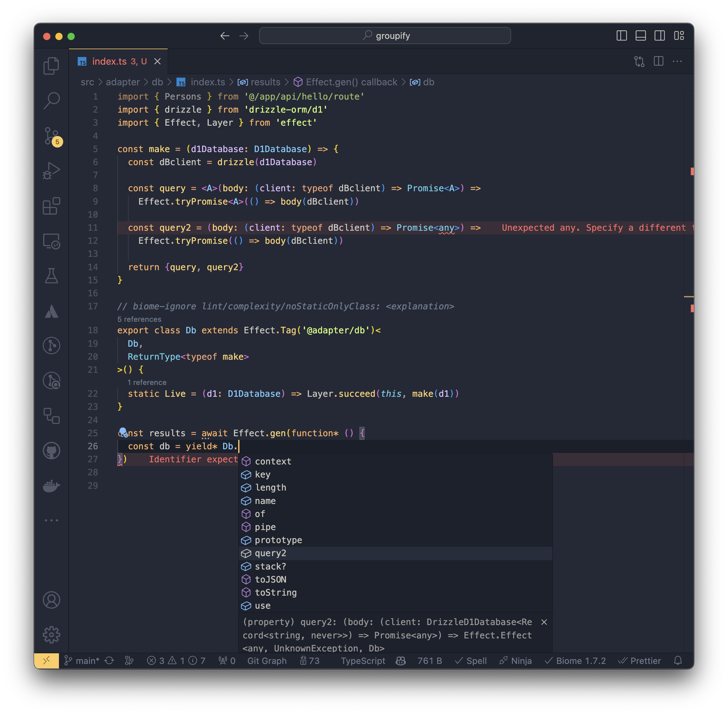Select the index.ts editor tab

(x=110, y=62)
